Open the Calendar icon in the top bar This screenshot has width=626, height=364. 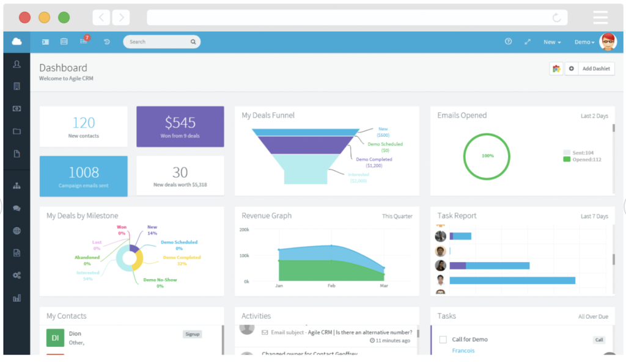tap(64, 42)
